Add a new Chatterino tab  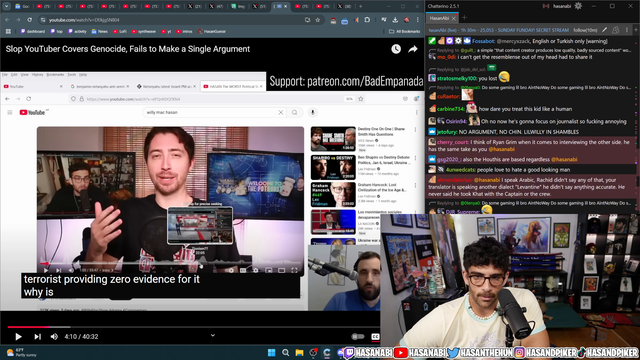pyautogui.click(x=464, y=18)
